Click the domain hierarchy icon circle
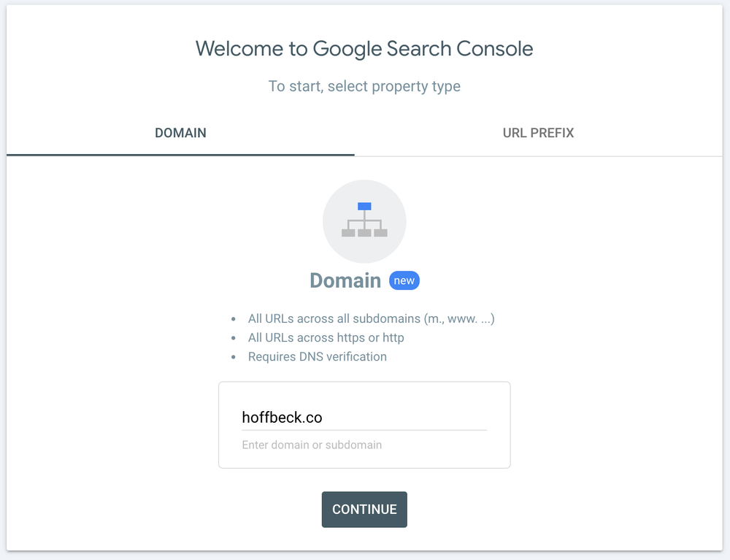This screenshot has height=560, width=730. pyautogui.click(x=364, y=221)
